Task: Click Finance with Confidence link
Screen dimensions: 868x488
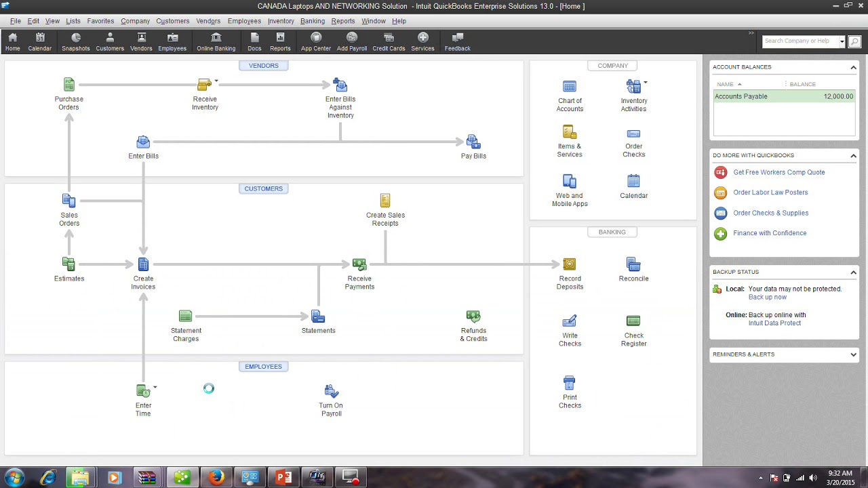Action: point(770,233)
